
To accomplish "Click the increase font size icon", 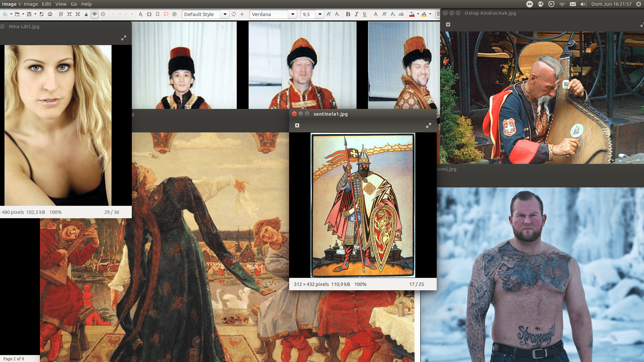I will (x=329, y=14).
